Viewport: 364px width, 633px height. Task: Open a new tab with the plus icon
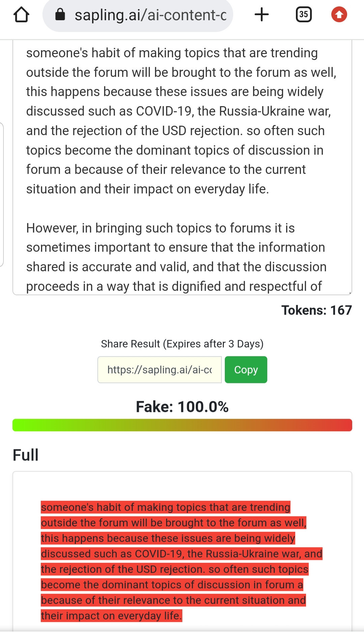pyautogui.click(x=262, y=14)
